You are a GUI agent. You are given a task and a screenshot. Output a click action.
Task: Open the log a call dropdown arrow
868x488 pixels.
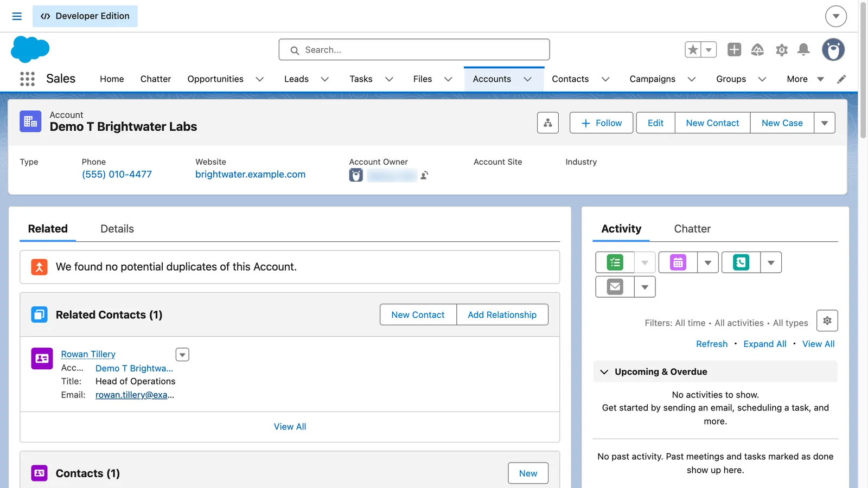[x=771, y=262]
